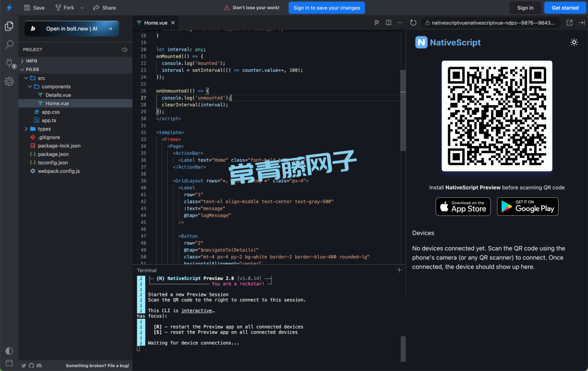The width and height of the screenshot is (588, 371).
Task: Toggle the preview light/dark sun icon
Action: (574, 42)
